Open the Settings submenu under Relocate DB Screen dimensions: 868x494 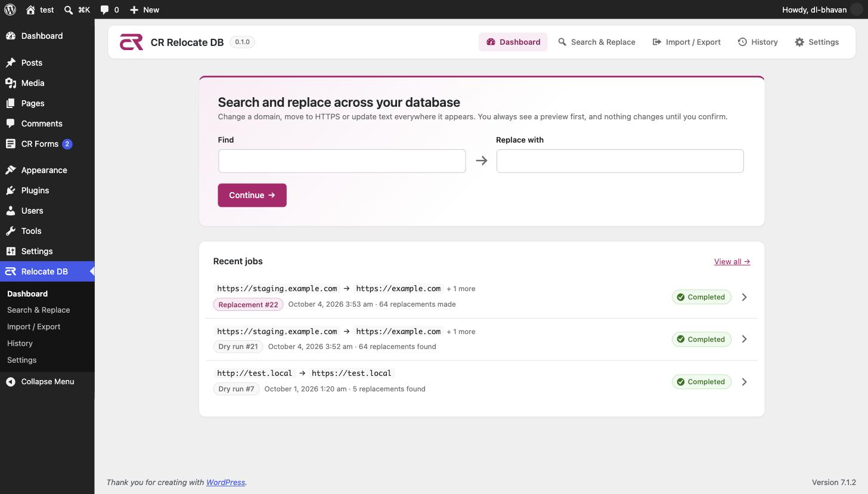point(22,360)
